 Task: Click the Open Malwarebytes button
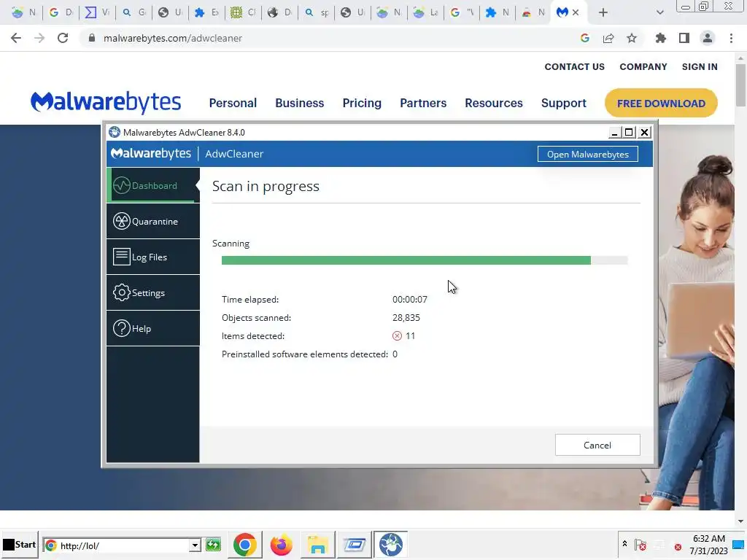pyautogui.click(x=587, y=154)
